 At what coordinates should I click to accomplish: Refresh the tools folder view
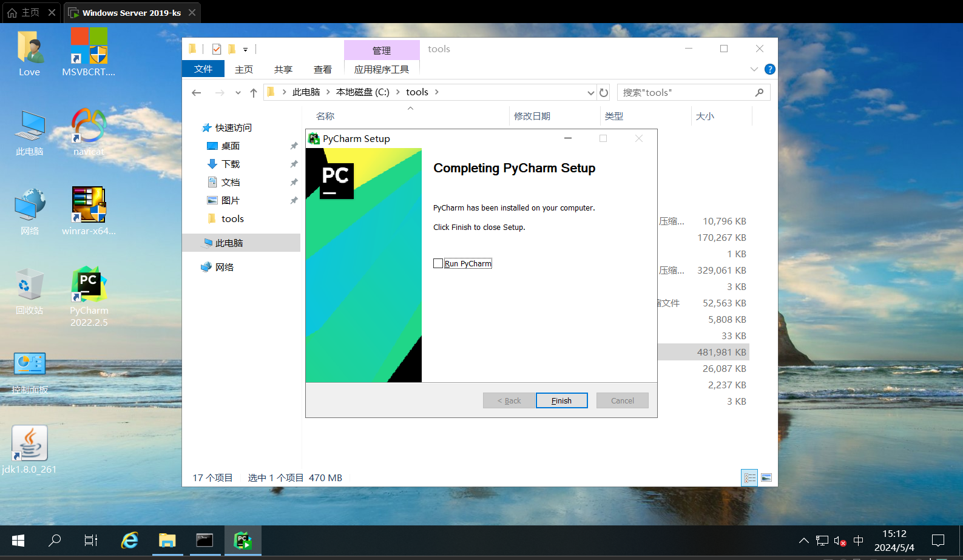[x=604, y=92]
